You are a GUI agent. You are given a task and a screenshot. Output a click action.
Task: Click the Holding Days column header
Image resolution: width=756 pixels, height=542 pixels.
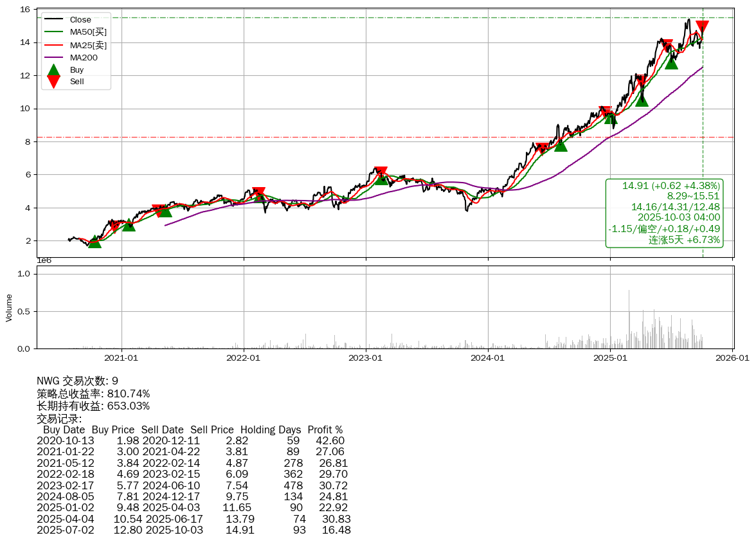tap(270, 429)
